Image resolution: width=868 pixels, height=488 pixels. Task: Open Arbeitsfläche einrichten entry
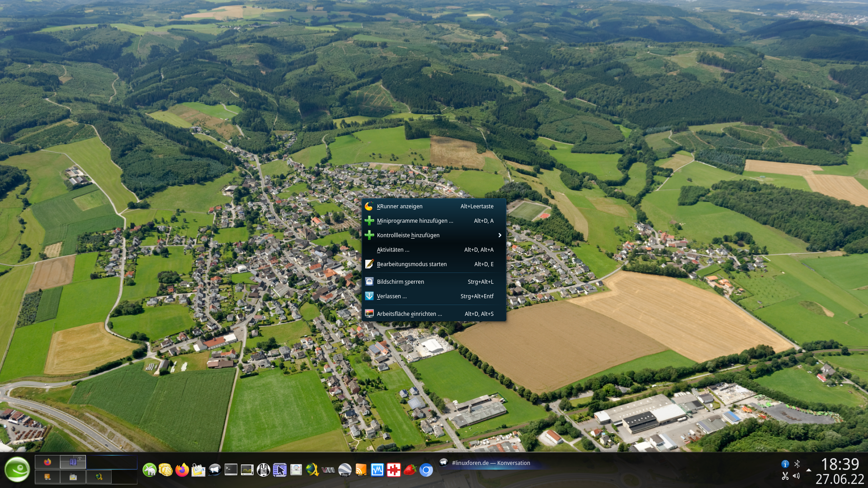click(x=434, y=314)
